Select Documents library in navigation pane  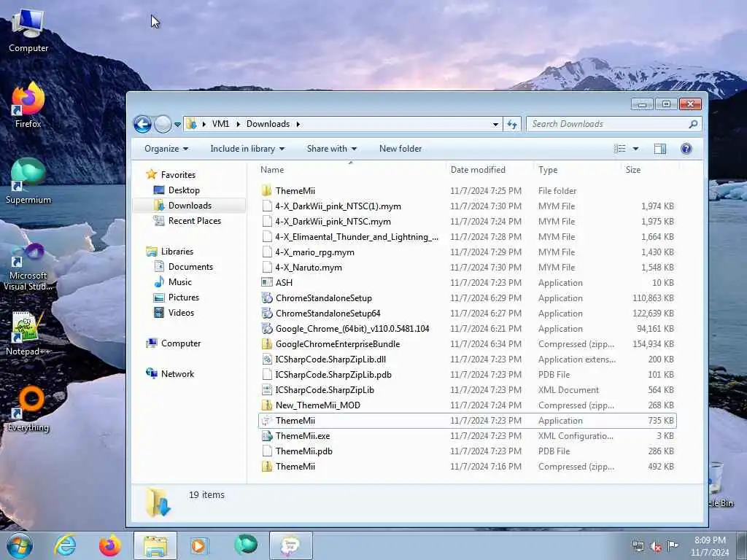click(x=190, y=267)
